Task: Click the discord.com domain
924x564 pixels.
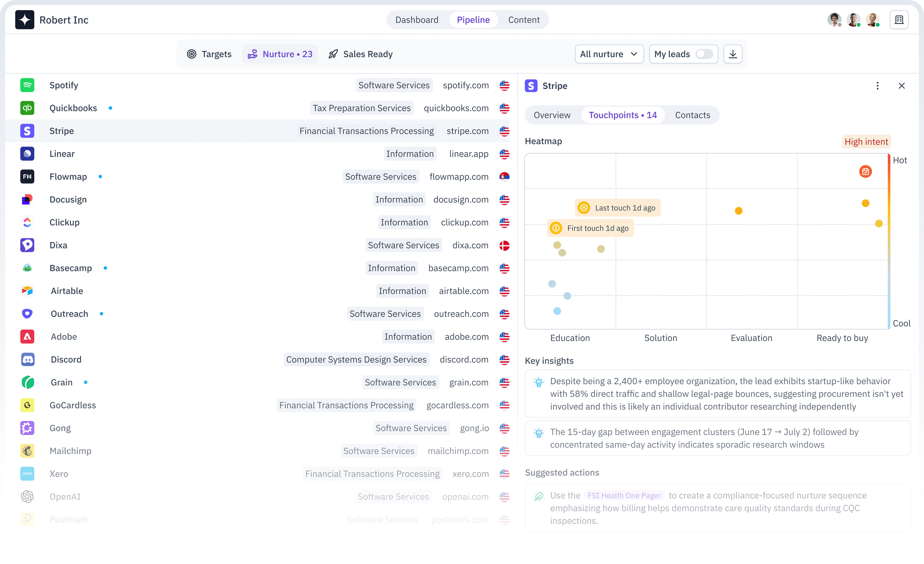Action: coord(464,359)
